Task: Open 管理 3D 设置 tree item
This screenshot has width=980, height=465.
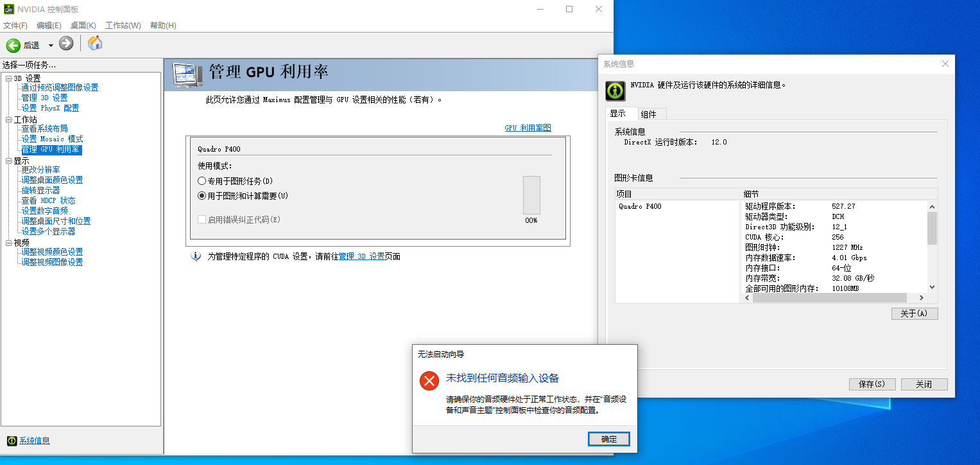Action: pyautogui.click(x=44, y=98)
